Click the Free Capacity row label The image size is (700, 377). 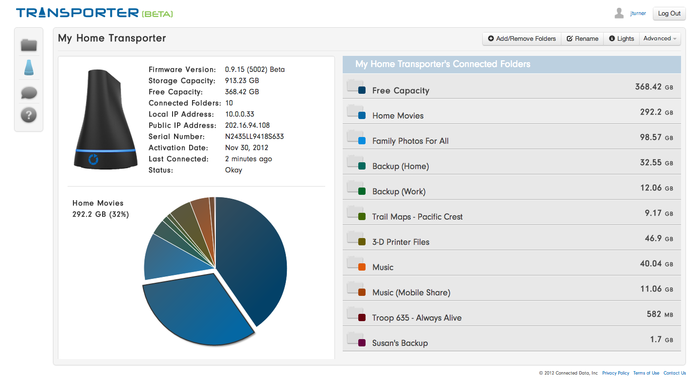click(401, 91)
